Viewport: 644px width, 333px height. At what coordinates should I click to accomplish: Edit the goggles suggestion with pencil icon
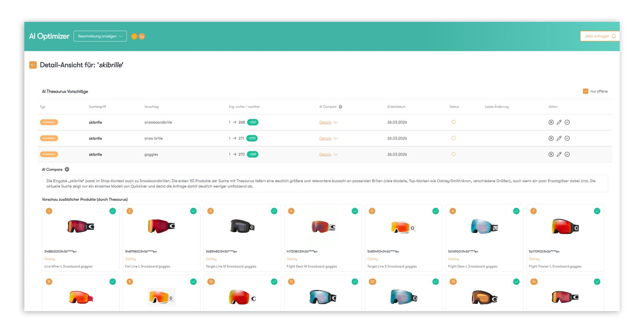click(559, 155)
